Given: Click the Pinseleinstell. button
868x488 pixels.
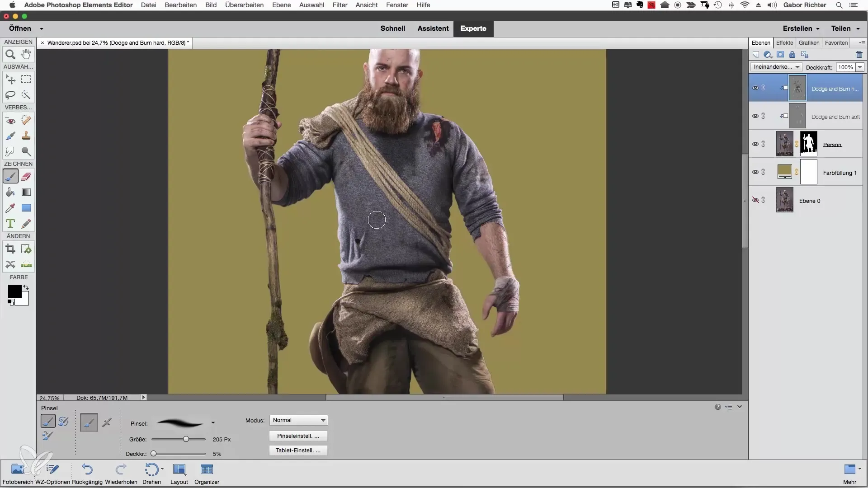Looking at the screenshot, I should tap(298, 436).
